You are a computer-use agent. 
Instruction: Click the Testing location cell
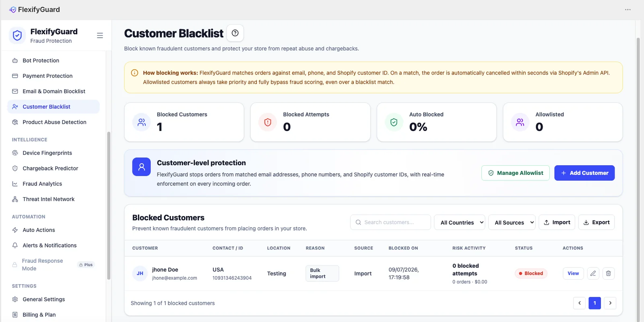point(277,273)
